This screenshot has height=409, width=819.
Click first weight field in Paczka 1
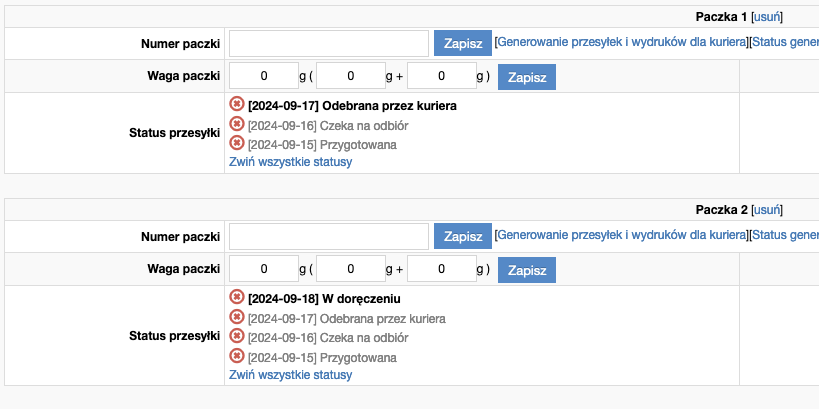(x=264, y=76)
